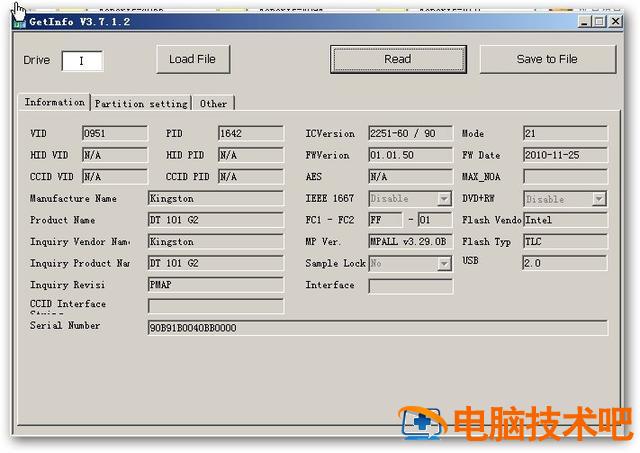Click the Serial Number field
Image resolution: width=640 pixels, height=453 pixels.
coord(378,328)
